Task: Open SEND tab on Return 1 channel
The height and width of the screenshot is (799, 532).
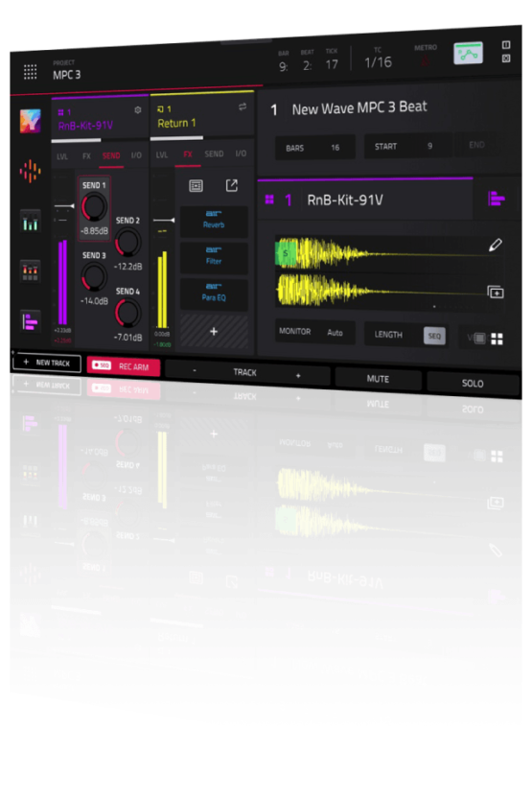Action: [x=214, y=153]
